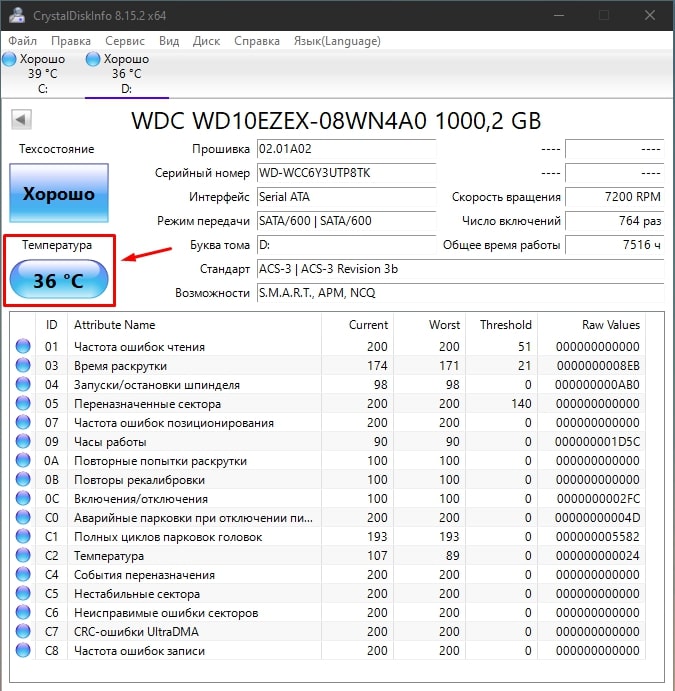675x691 pixels.
Task: Click the ACS-3 Revision 3b standard field
Action: (460, 269)
